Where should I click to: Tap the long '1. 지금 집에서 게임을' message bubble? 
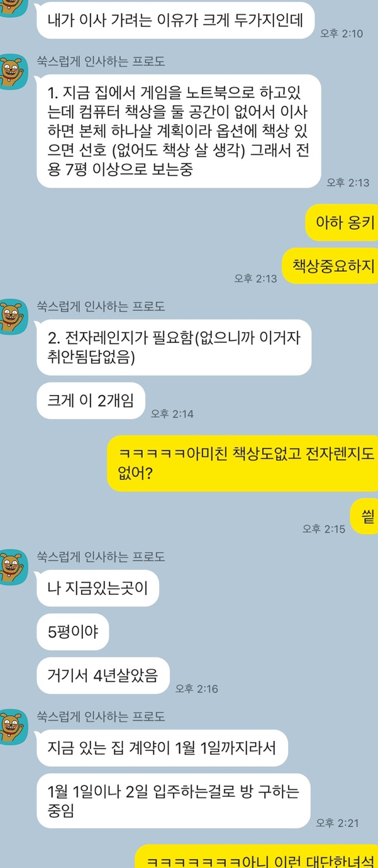[179, 131]
